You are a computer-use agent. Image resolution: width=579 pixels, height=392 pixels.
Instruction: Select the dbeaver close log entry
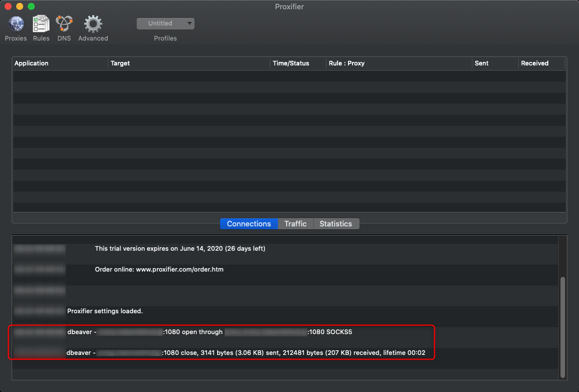[246, 353]
